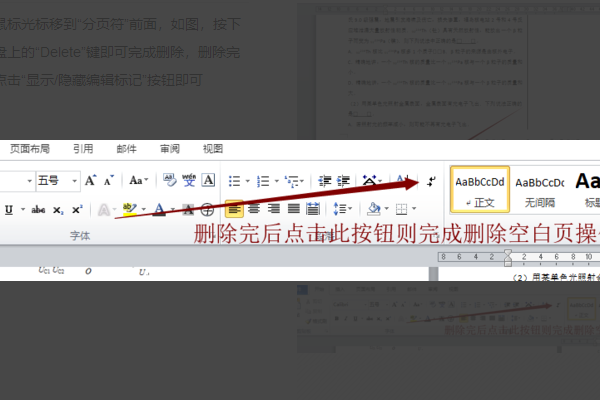This screenshot has width=600, height=400.
Task: Expand the line spacing dropdown arrow
Action: [350, 209]
